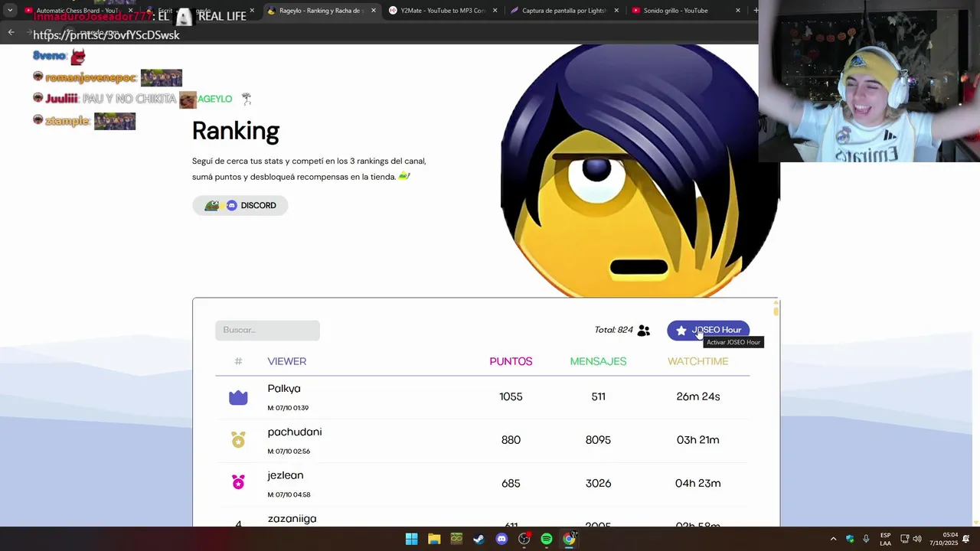Click pachudani's points value 880
Screen dimensions: 980x551
point(511,440)
